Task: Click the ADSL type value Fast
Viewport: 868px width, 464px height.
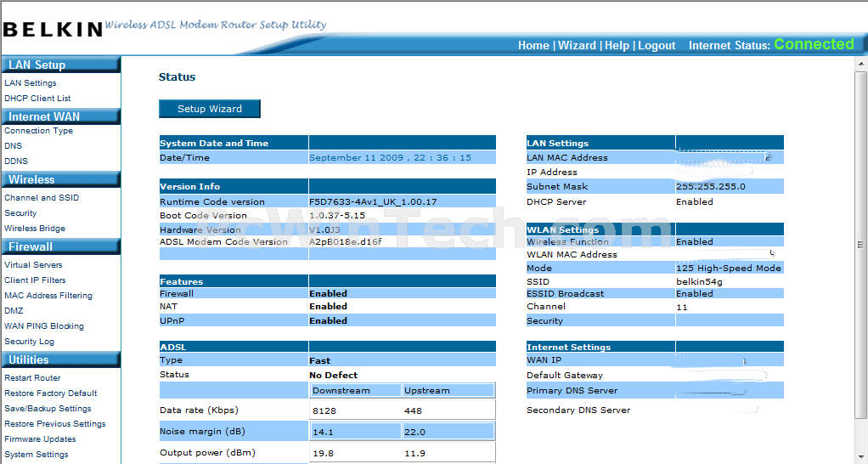Action: 320,361
